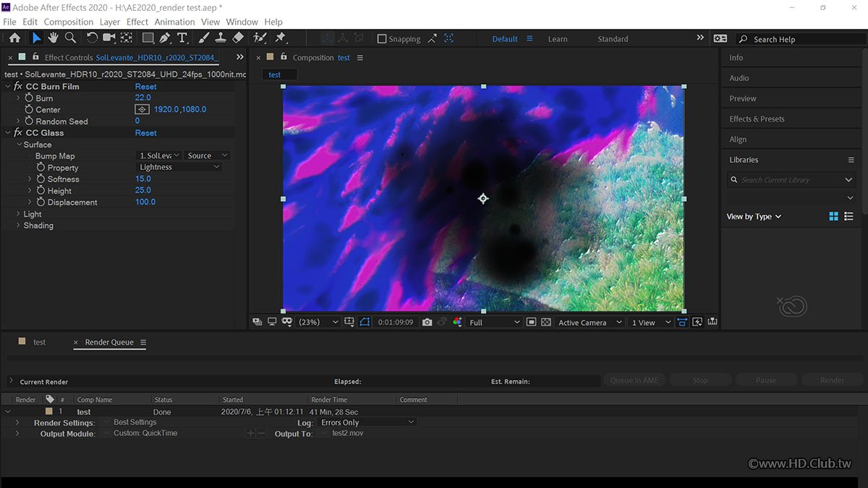Toggle the transparency grid in viewer
This screenshot has width=868, height=488.
[x=546, y=322]
